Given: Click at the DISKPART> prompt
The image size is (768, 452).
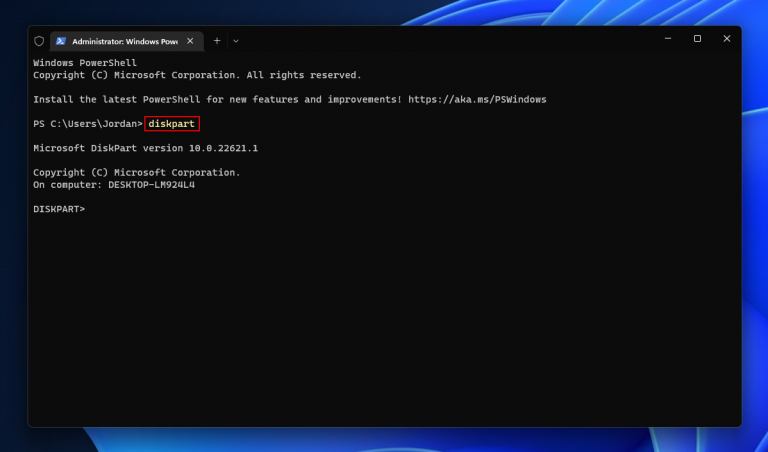Looking at the screenshot, I should coord(60,209).
